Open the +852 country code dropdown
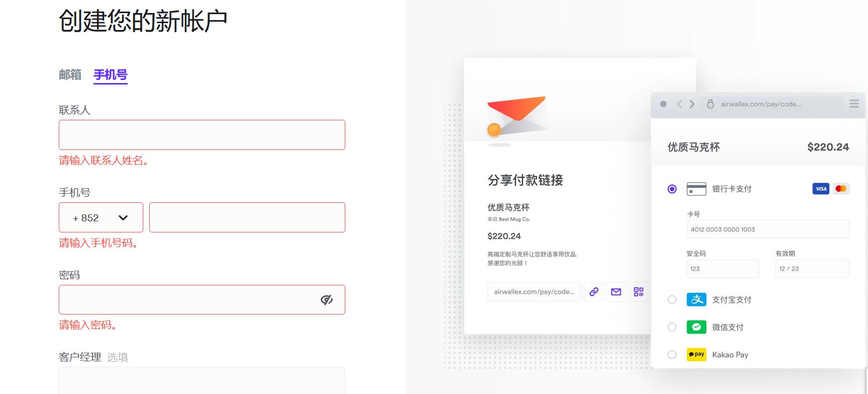This screenshot has height=394, width=868. 101,217
